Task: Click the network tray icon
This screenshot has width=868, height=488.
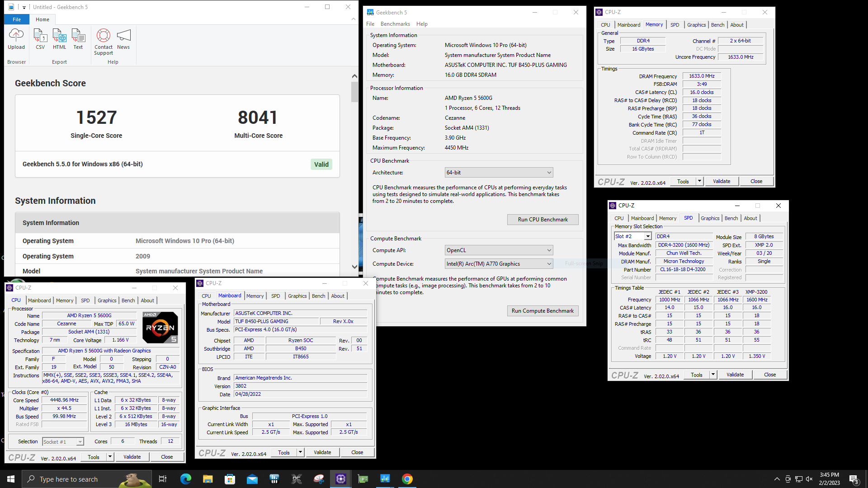Action: coord(798,479)
